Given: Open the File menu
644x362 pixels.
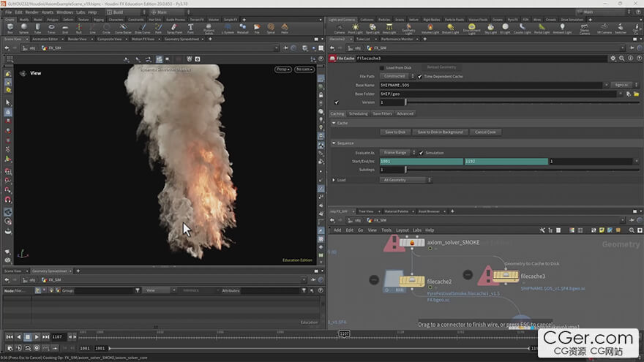Looking at the screenshot, I should tap(8, 12).
